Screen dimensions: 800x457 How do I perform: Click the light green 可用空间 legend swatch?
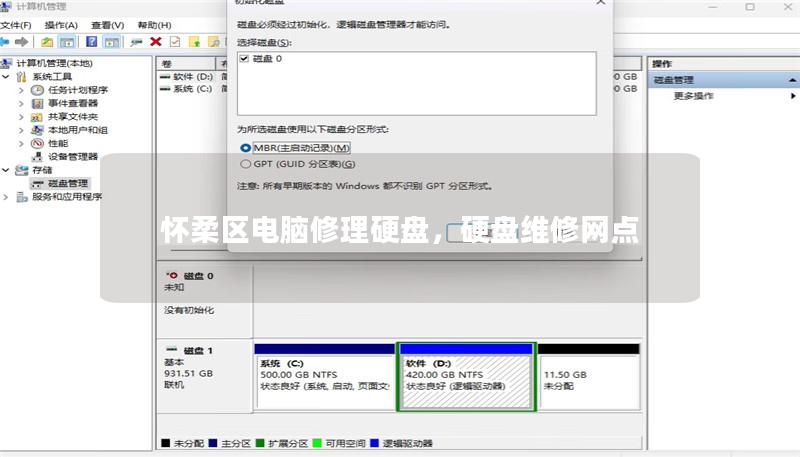click(x=317, y=443)
